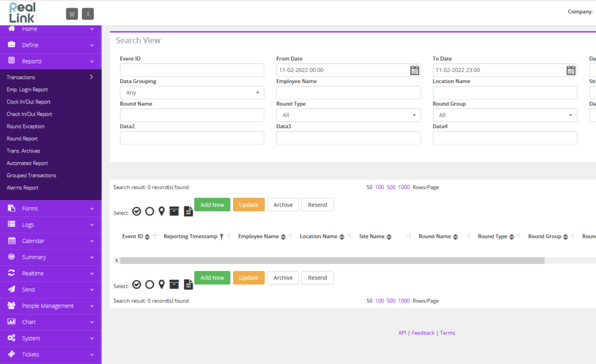Expand the Transactions submenu in sidebar
The width and height of the screenshot is (596, 364).
[50, 77]
